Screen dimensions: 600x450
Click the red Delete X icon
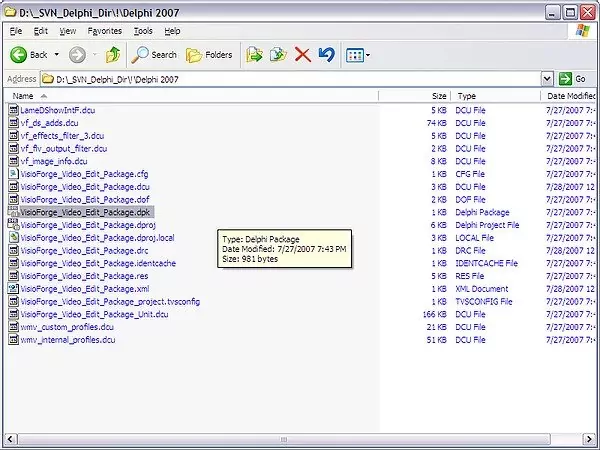point(302,55)
